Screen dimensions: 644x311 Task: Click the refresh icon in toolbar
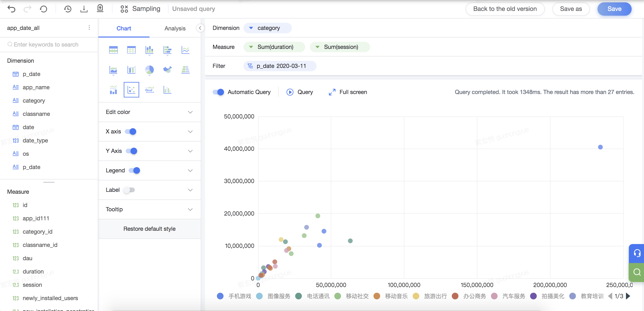43,9
